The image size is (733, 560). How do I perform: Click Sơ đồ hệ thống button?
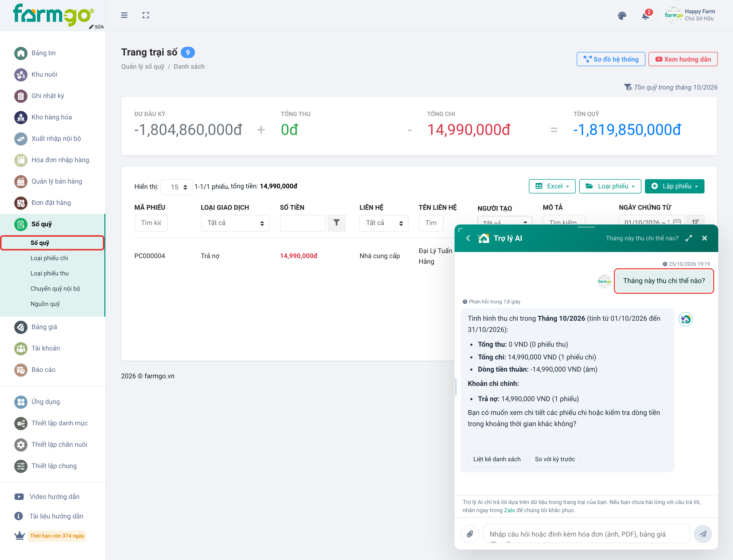[611, 59]
